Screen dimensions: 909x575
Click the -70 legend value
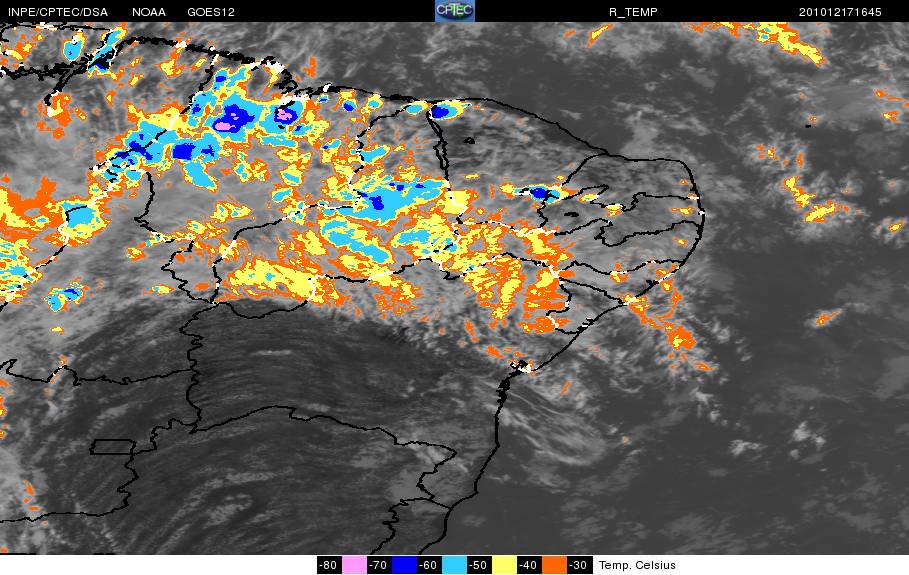tap(379, 565)
